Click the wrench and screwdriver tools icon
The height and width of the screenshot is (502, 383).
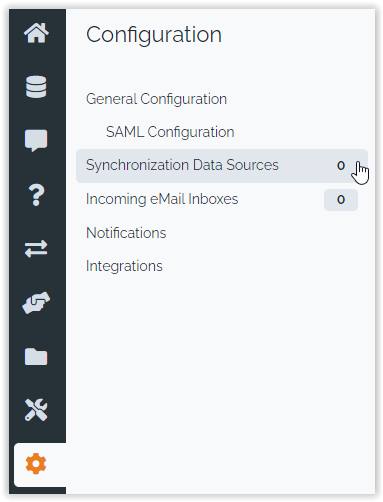click(x=36, y=410)
